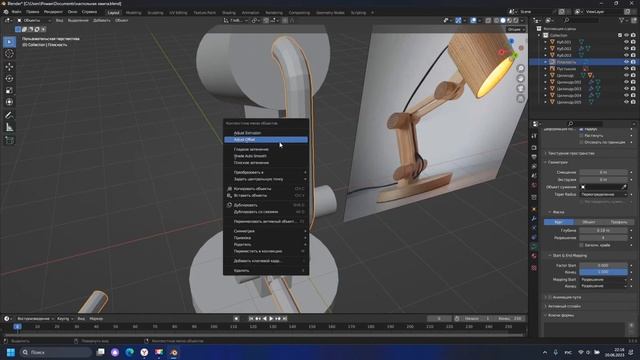
Task: Enable the Отсекать по границам checkbox
Action: tap(581, 142)
